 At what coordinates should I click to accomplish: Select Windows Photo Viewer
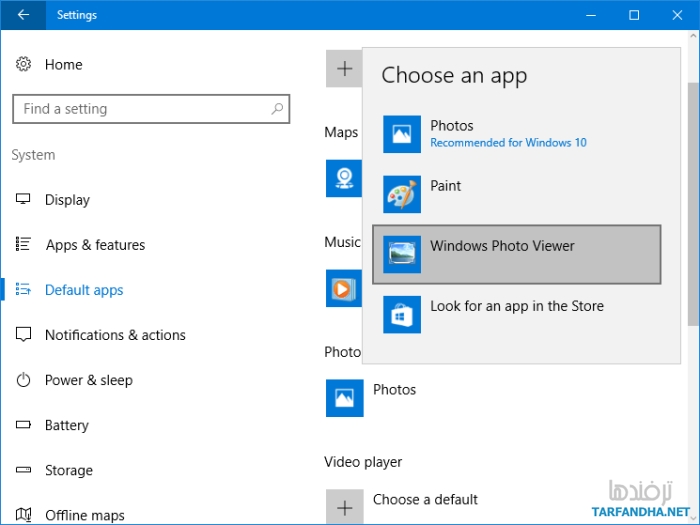click(517, 254)
